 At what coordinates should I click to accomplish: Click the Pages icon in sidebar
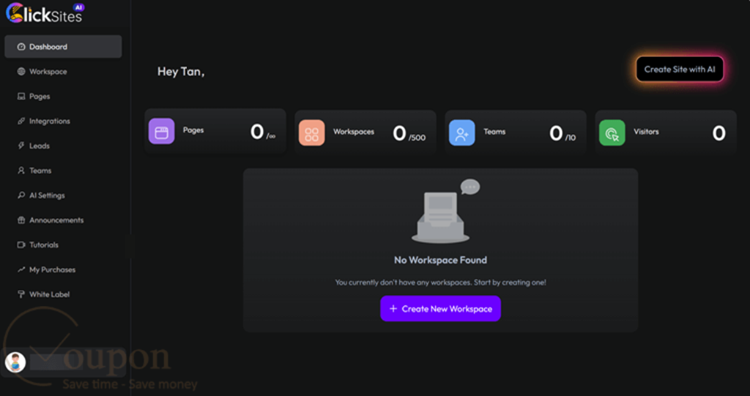[x=21, y=97]
